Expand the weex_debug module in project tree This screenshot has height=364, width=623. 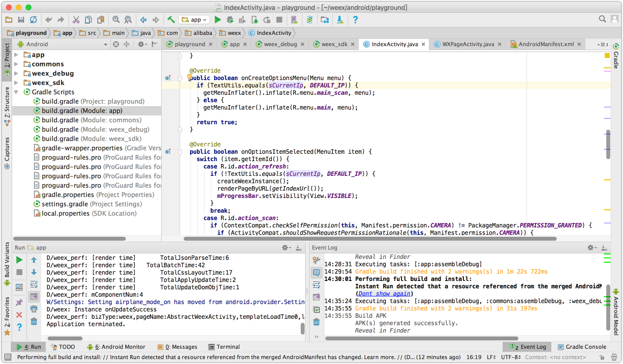click(x=16, y=74)
